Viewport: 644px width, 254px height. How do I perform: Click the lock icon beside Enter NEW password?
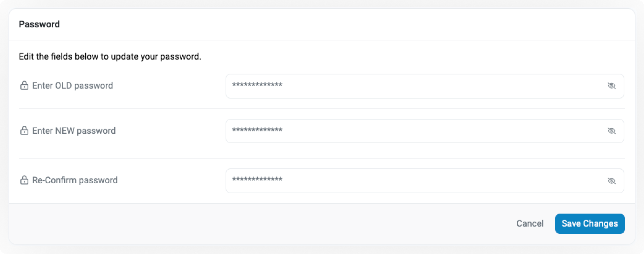coord(24,131)
